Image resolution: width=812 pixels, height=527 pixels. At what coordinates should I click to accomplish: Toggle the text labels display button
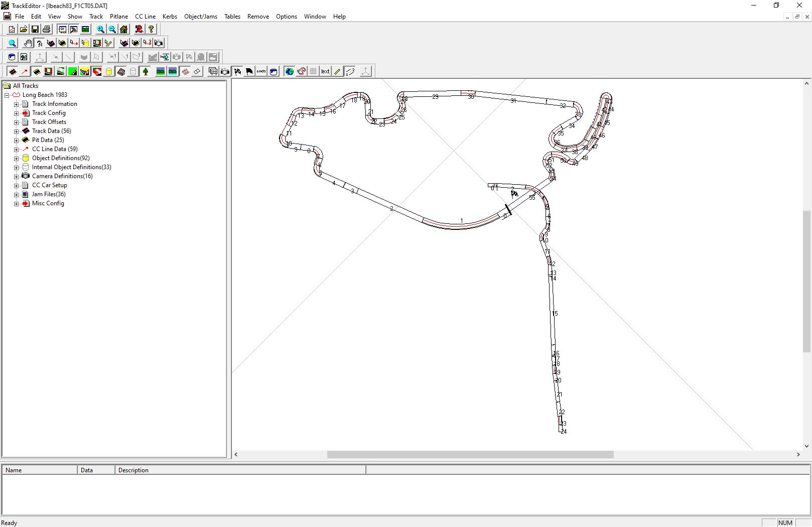pyautogui.click(x=325, y=72)
